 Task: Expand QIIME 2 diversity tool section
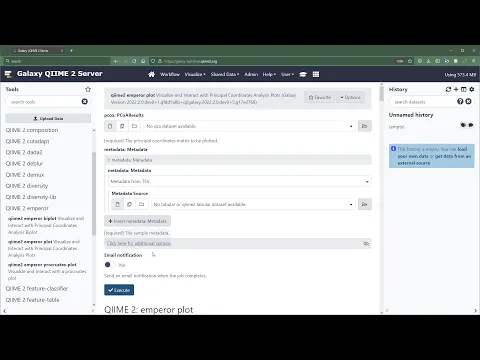pos(27,186)
